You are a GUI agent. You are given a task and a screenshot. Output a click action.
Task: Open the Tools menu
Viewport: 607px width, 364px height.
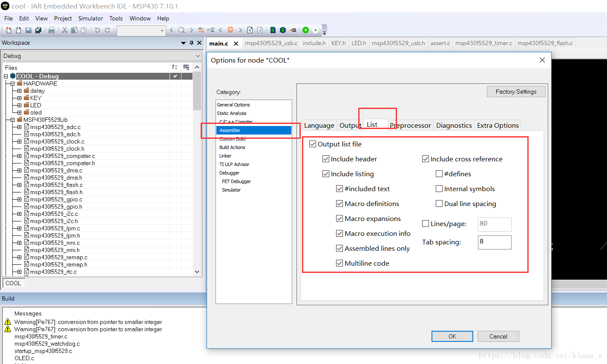point(116,18)
